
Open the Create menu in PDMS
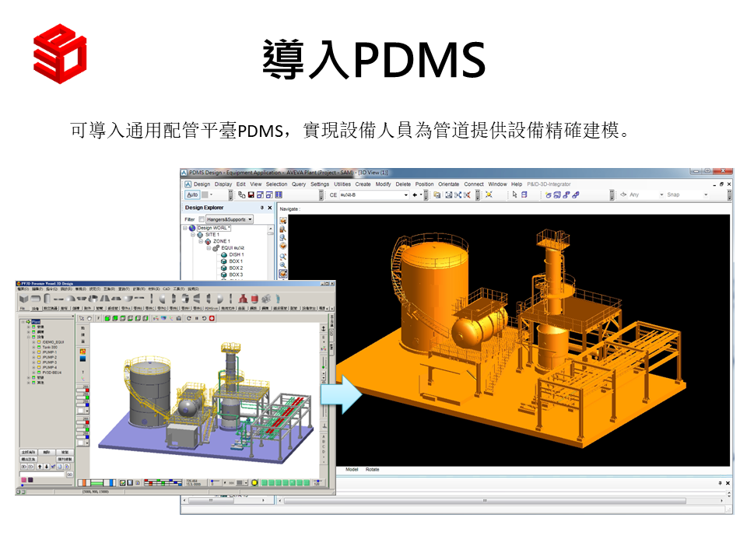click(x=363, y=184)
